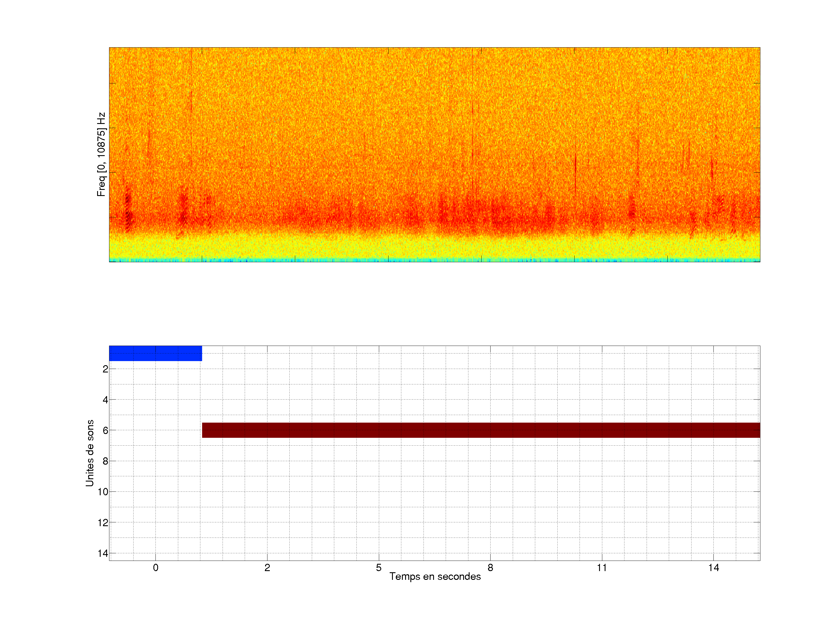Click the blue bar in the lower chart
This screenshot has height=630, width=840.
(x=155, y=353)
